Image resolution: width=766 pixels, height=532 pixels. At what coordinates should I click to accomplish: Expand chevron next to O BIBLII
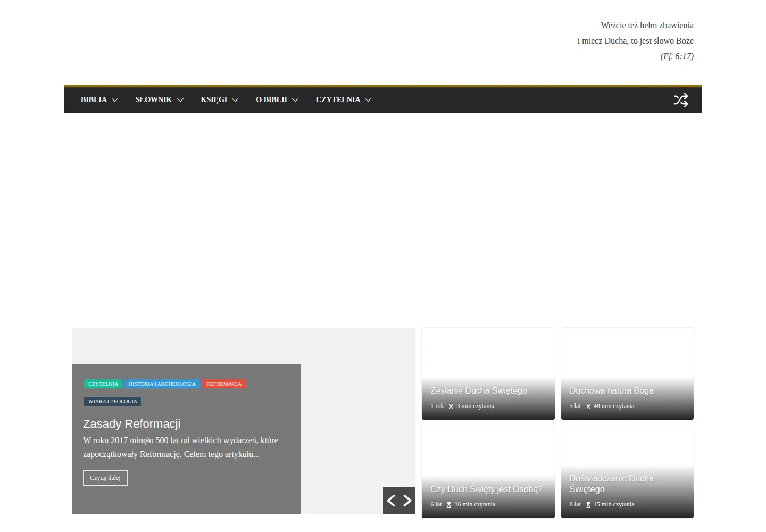click(295, 100)
